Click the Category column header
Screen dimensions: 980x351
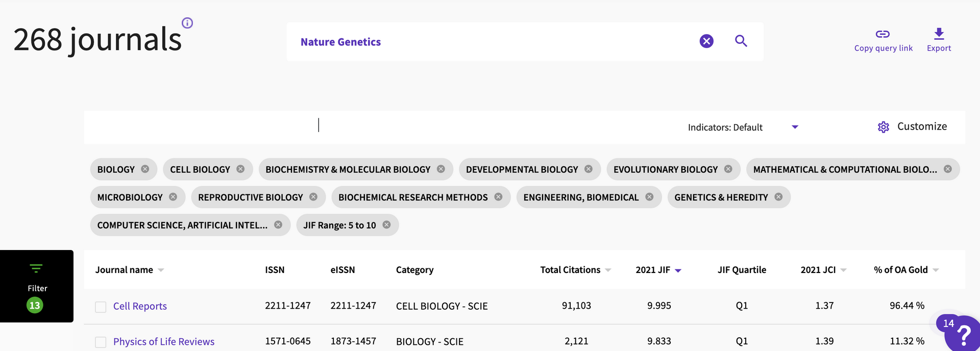coord(414,270)
